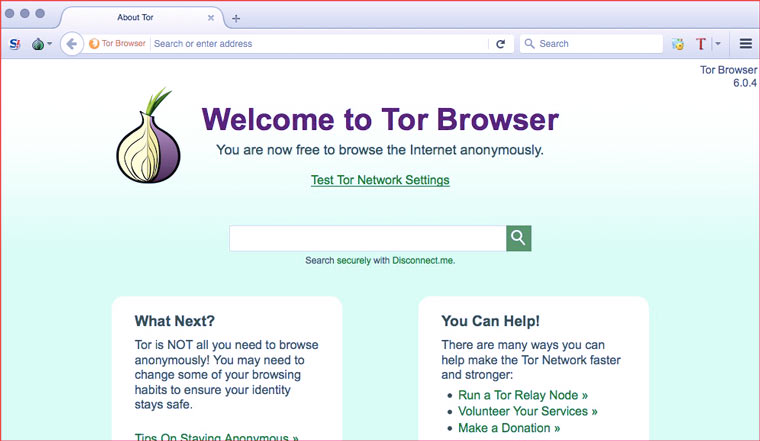Screen dimensions: 760x441
Task: Click the NoScript S icon in toolbar
Action: coord(15,44)
